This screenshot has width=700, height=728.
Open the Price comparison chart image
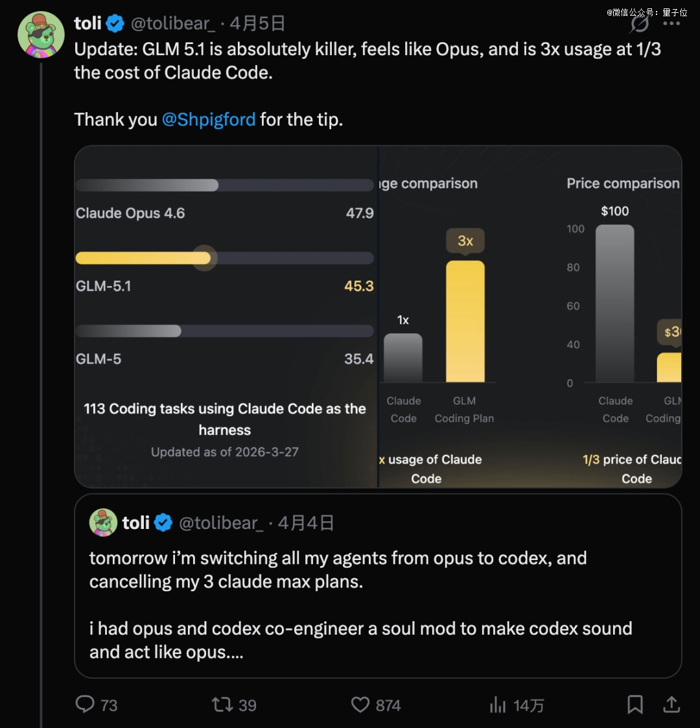(622, 316)
